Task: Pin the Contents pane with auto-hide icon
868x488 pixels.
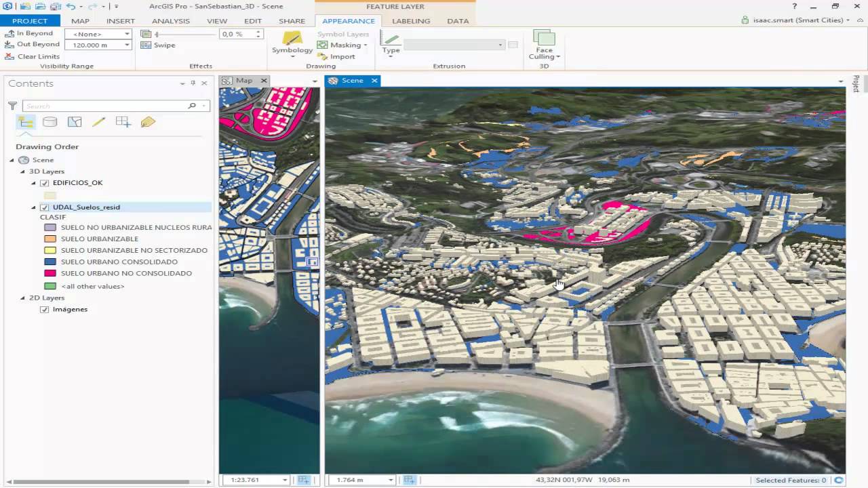Action: tap(193, 83)
